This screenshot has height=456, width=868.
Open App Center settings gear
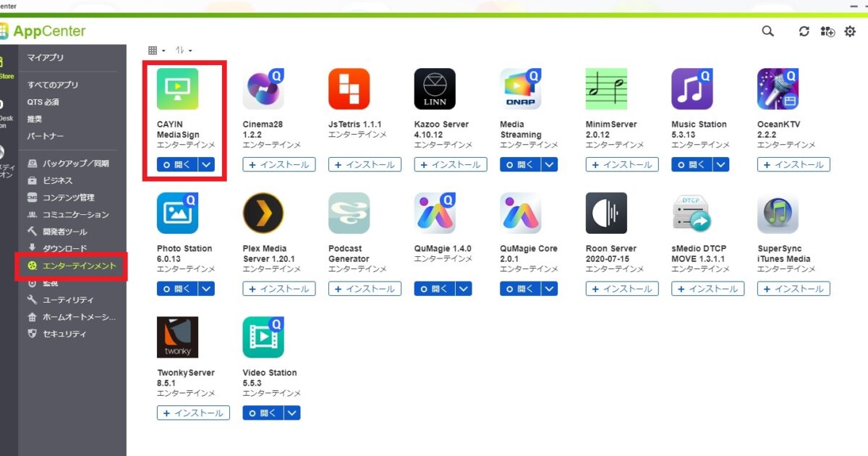(850, 31)
